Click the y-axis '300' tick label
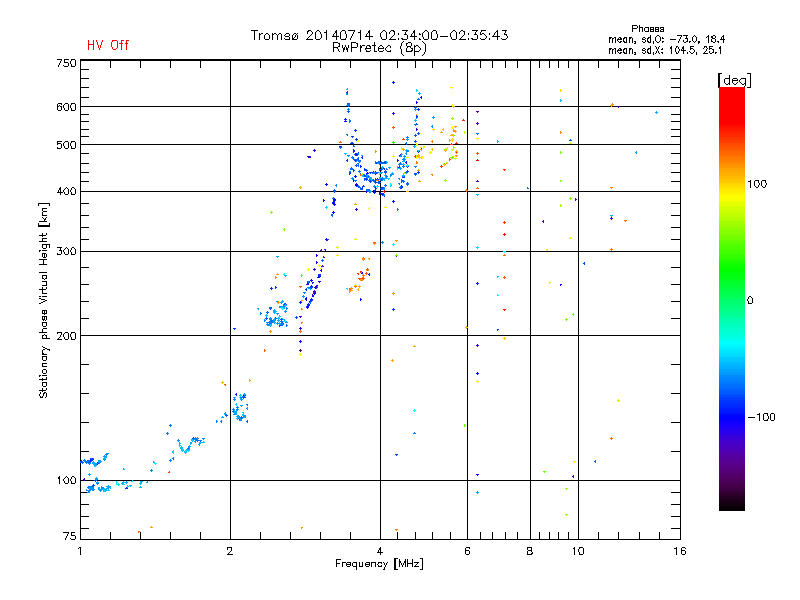 tap(66, 252)
